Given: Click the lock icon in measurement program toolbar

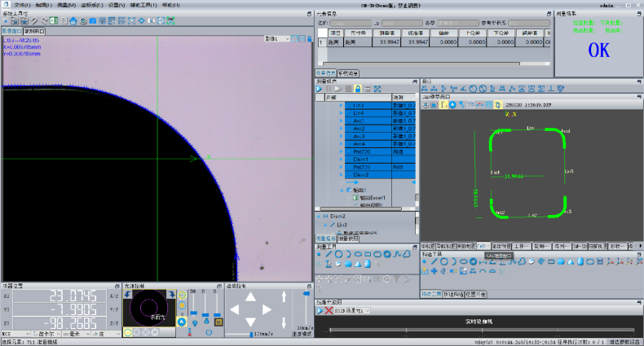Looking at the screenshot, I should point(357,88).
